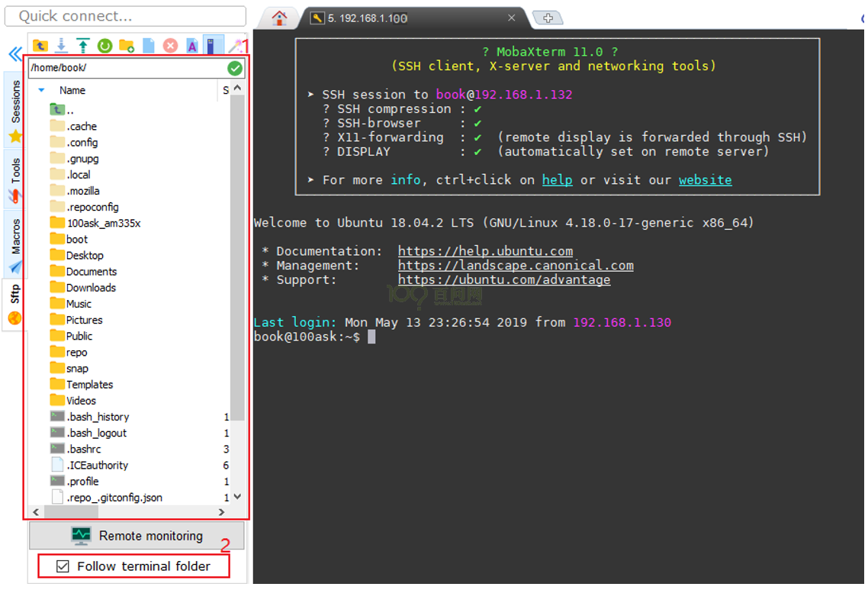Click the Sftp globe icon
The height and width of the screenshot is (590, 868).
point(15,318)
